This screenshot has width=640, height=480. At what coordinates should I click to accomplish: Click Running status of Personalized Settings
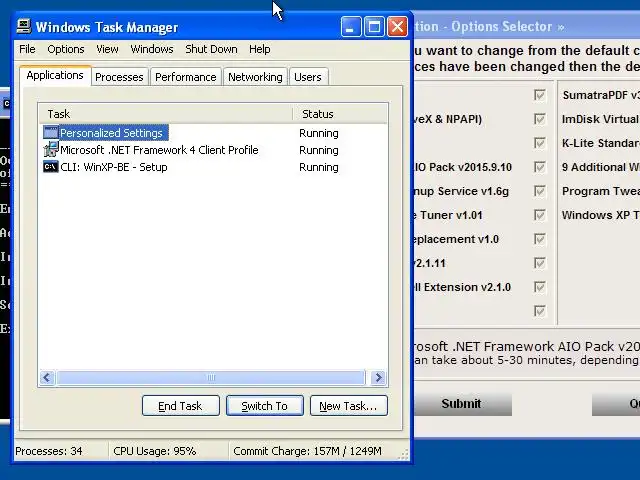pos(319,133)
